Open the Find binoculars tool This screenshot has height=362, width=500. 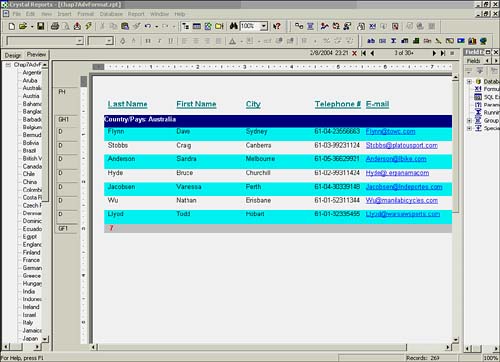(234, 26)
